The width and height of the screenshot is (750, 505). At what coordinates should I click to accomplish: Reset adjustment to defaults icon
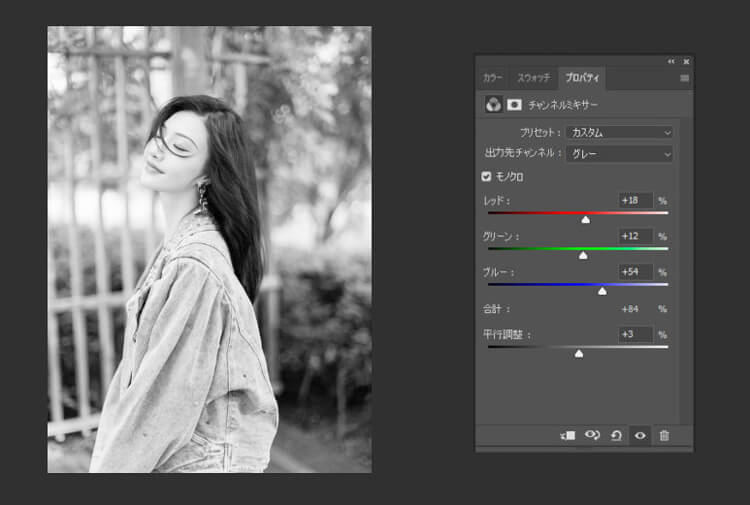click(616, 435)
